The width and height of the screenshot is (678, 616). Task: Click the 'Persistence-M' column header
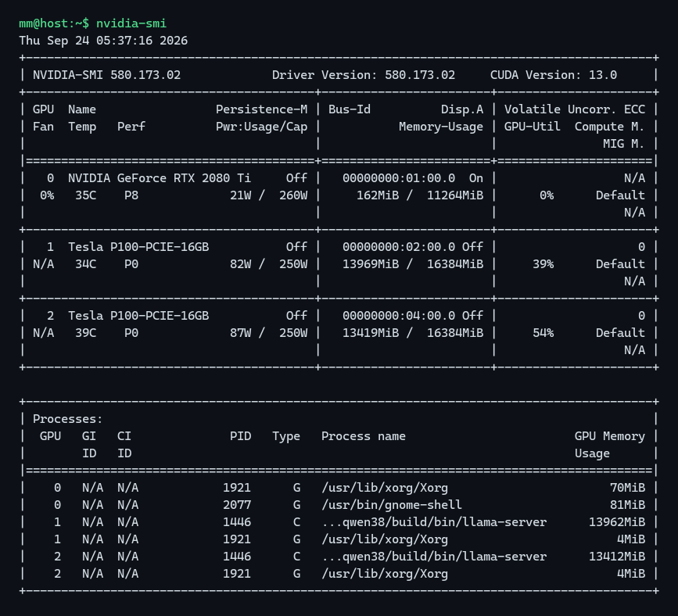pyautogui.click(x=262, y=109)
